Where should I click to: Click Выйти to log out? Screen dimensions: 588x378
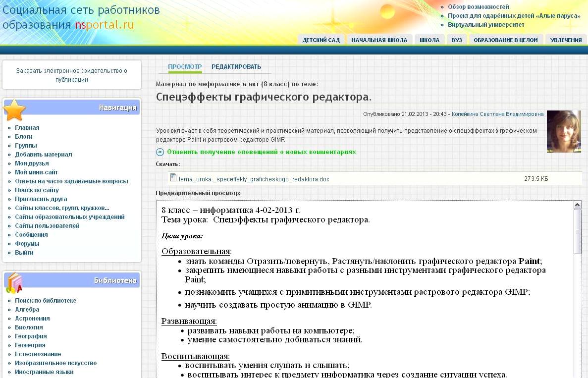24,253
